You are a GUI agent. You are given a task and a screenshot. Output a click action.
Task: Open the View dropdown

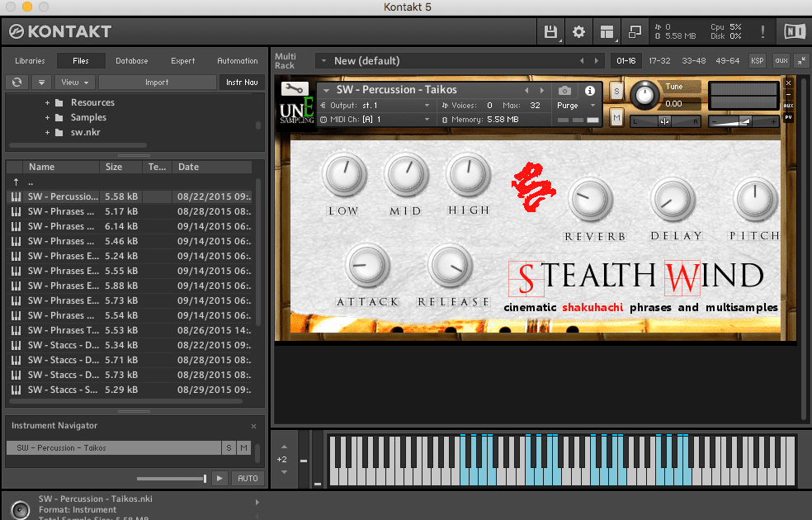coord(75,83)
